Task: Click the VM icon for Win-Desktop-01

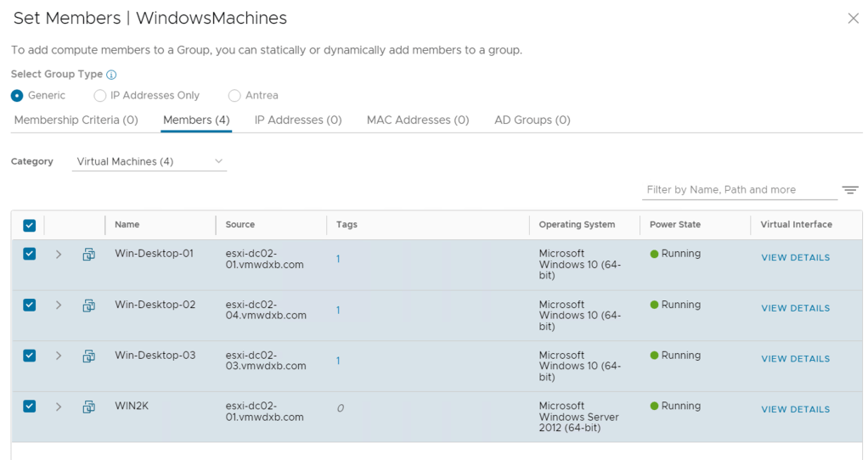Action: point(88,255)
